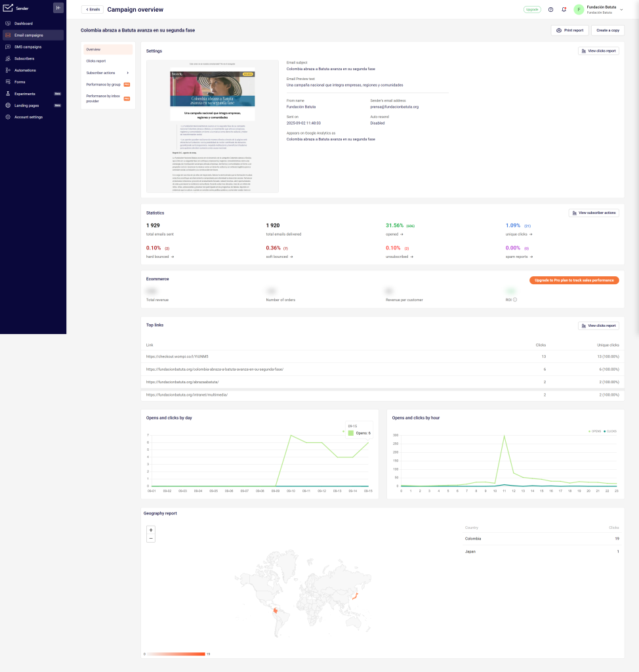639x672 pixels.
Task: Open SMS campaigns via its sidebar icon
Action: pyautogui.click(x=8, y=47)
